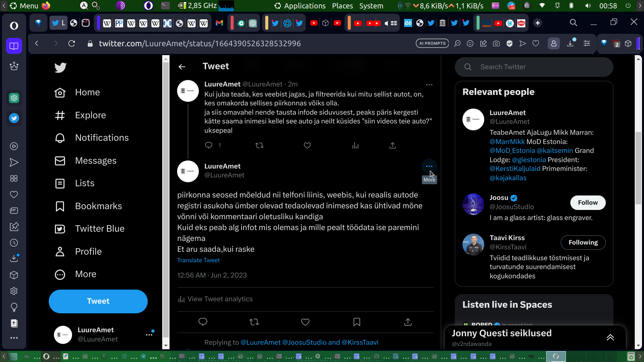Open the Places menu
644x362 pixels.
[343, 6]
